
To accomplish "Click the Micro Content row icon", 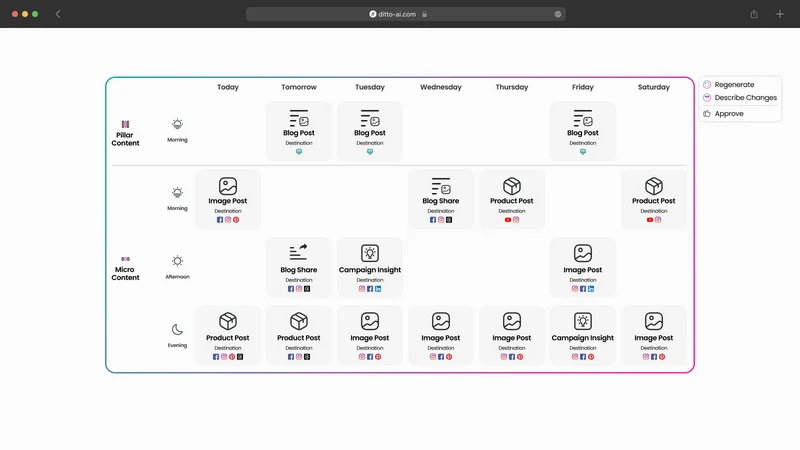I will 126,259.
